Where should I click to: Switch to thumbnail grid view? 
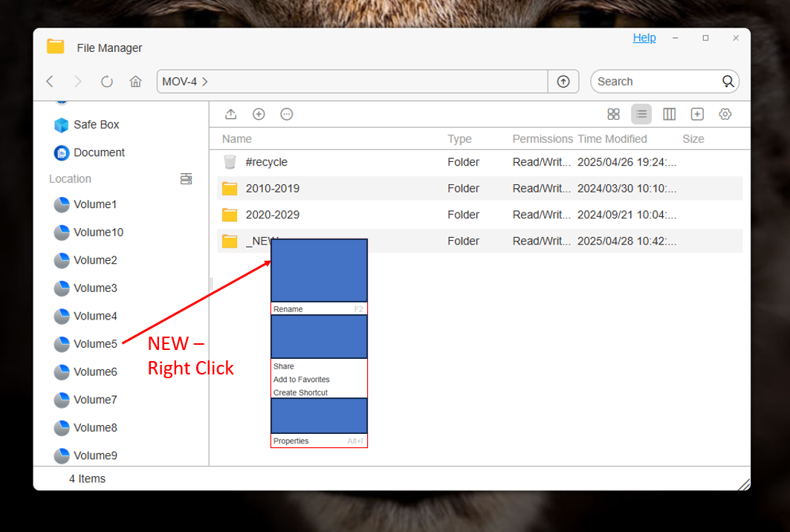coord(613,114)
